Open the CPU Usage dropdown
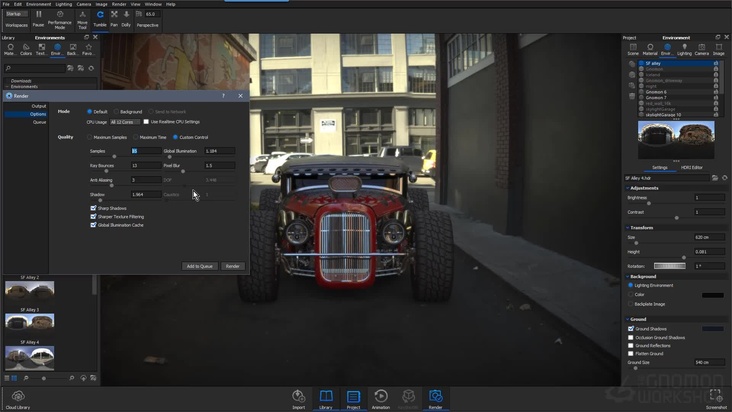Screen dimensions: 732x412 tap(125, 122)
